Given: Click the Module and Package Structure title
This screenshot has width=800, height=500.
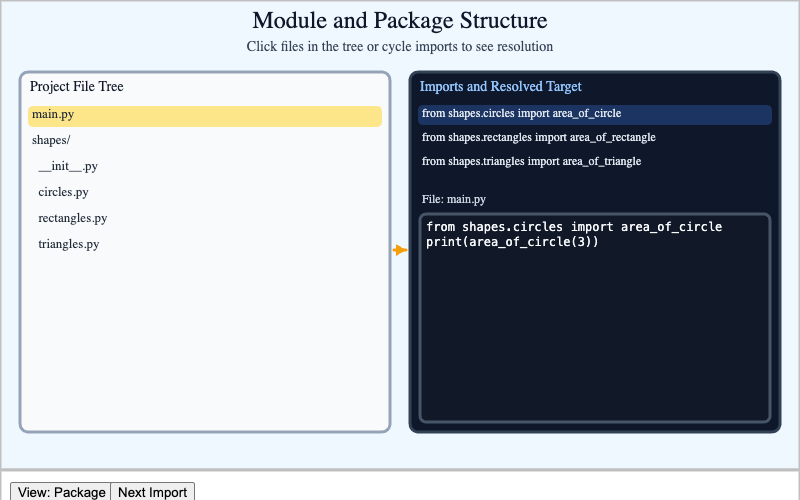Looking at the screenshot, I should click(400, 20).
